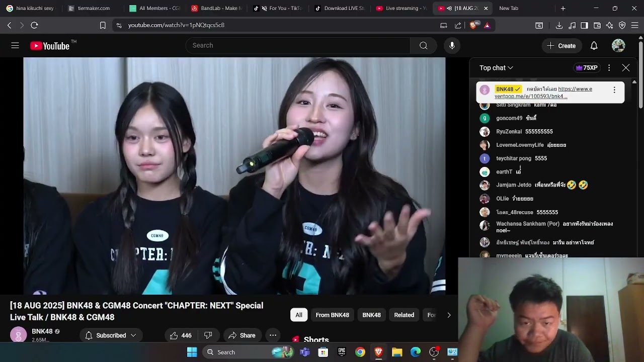The image size is (644, 362).
Task: Share this page via the address bar share icon
Action: (458, 25)
